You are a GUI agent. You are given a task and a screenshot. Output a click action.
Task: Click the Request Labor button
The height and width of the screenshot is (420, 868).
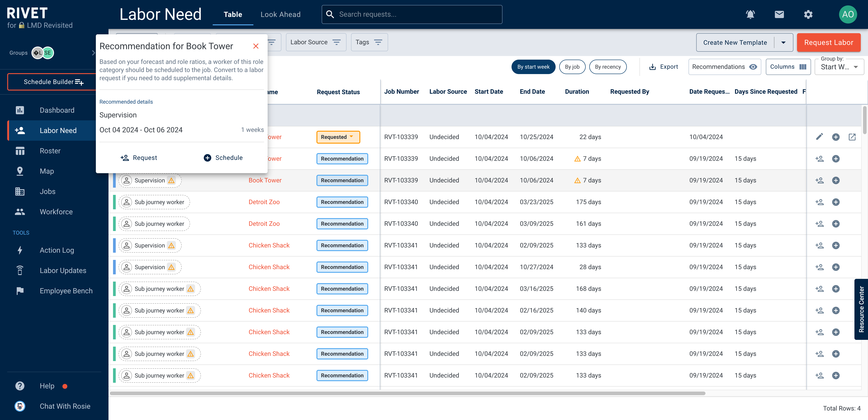[x=829, y=42]
